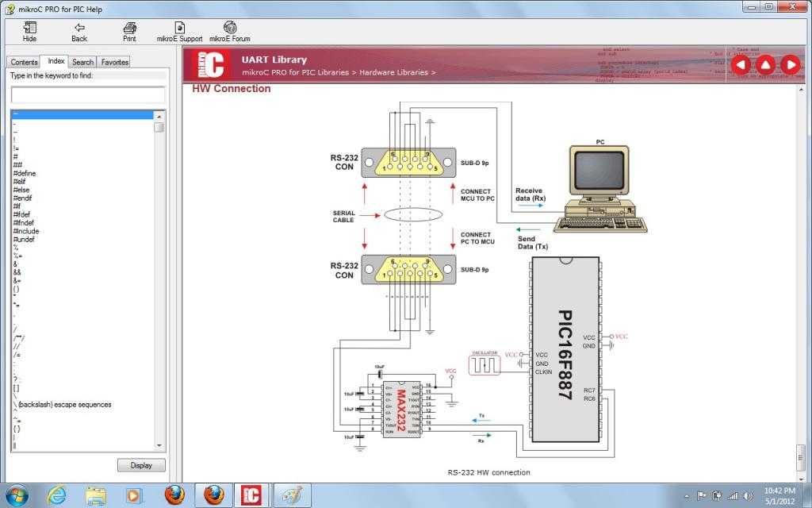
Task: Open mikroE Support from toolbar
Action: (x=180, y=32)
